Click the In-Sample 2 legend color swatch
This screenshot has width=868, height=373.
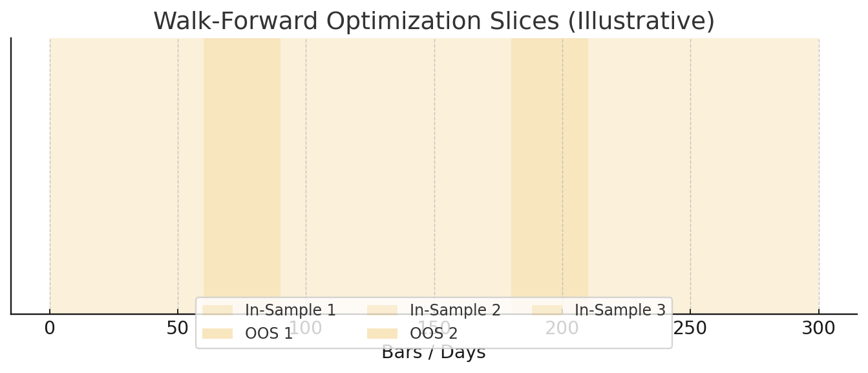pos(382,310)
